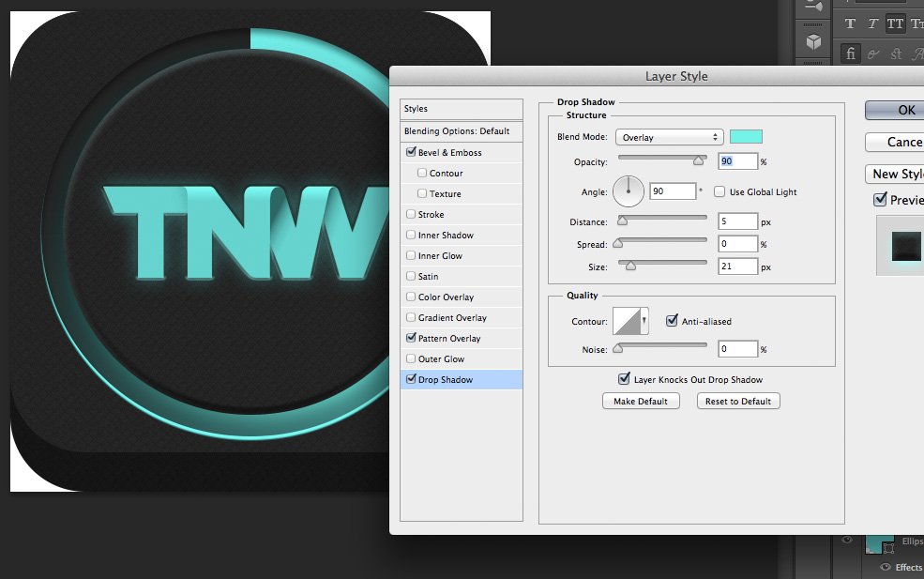Check the Gradient Overlay checkbox
The image size is (924, 579).
(x=411, y=317)
